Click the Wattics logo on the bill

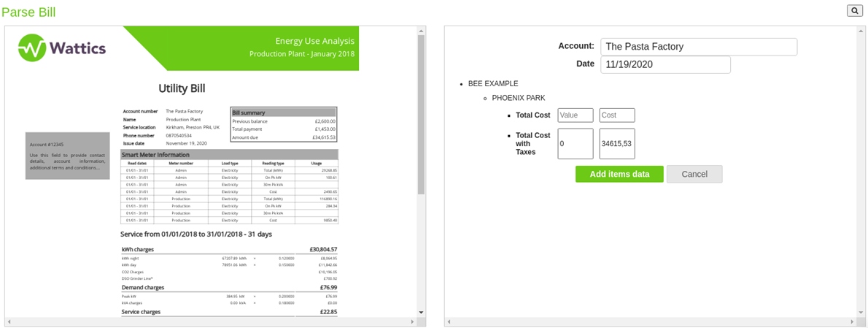(x=63, y=48)
